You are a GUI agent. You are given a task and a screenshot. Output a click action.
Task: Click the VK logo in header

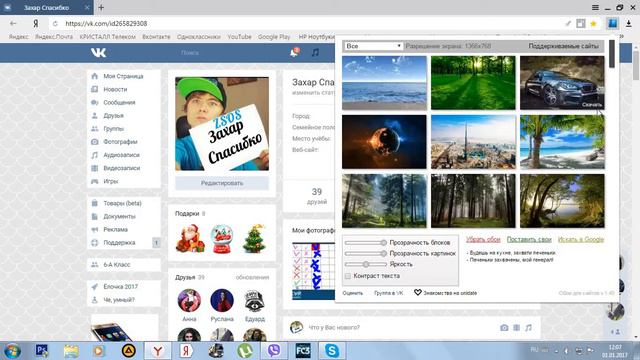point(98,52)
